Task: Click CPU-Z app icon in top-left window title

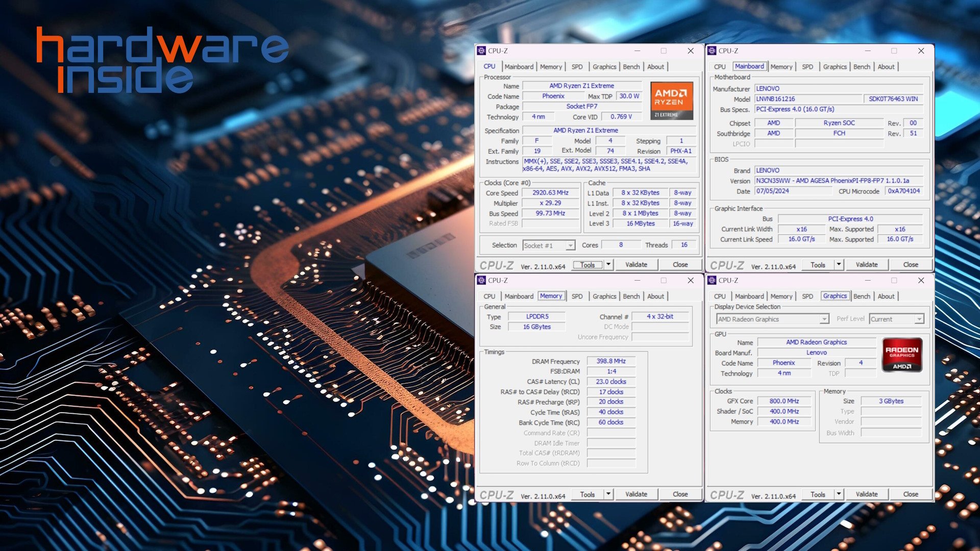Action: click(481, 51)
